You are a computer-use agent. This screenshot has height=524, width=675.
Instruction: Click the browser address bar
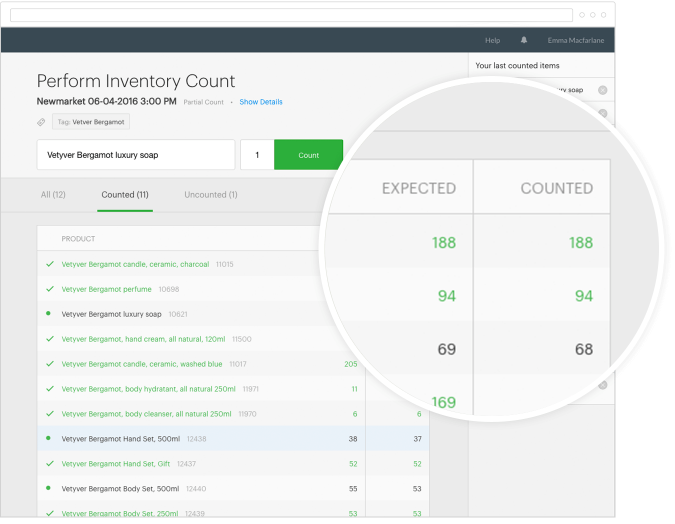[x=291, y=15]
